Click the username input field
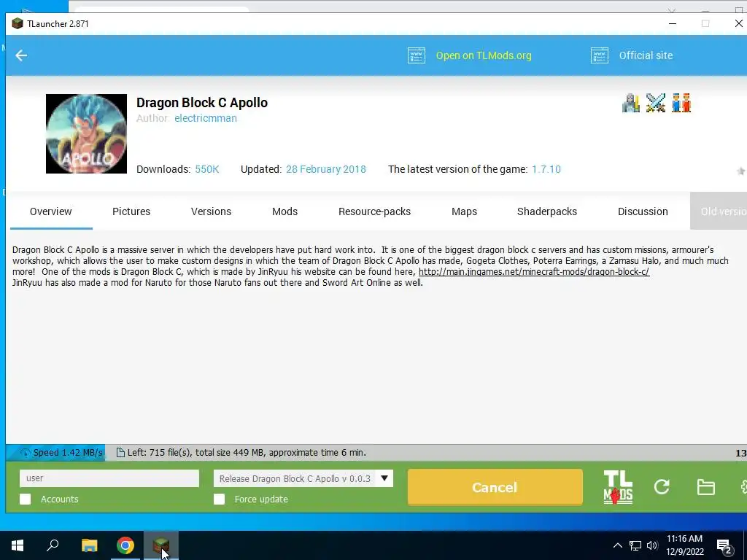Screen dimensions: 747x560 click(x=109, y=478)
